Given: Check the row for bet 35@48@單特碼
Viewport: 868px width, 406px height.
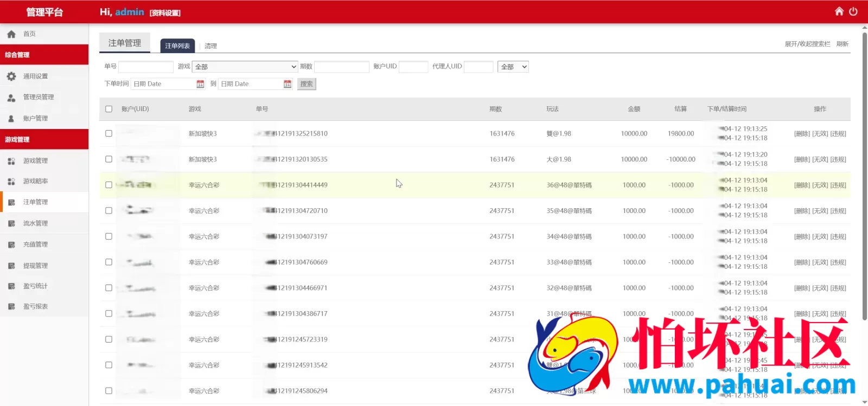Looking at the screenshot, I should pyautogui.click(x=108, y=211).
